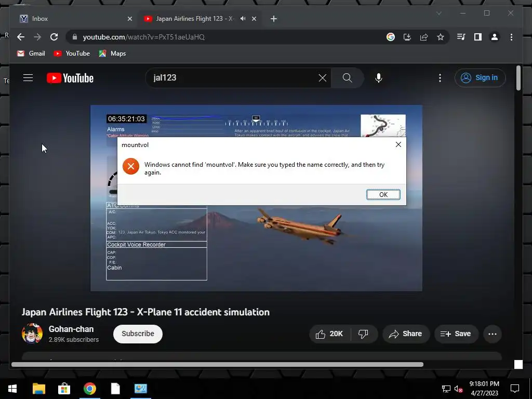Image resolution: width=532 pixels, height=399 pixels.
Task: Click the forward navigation arrow
Action: coord(37,37)
